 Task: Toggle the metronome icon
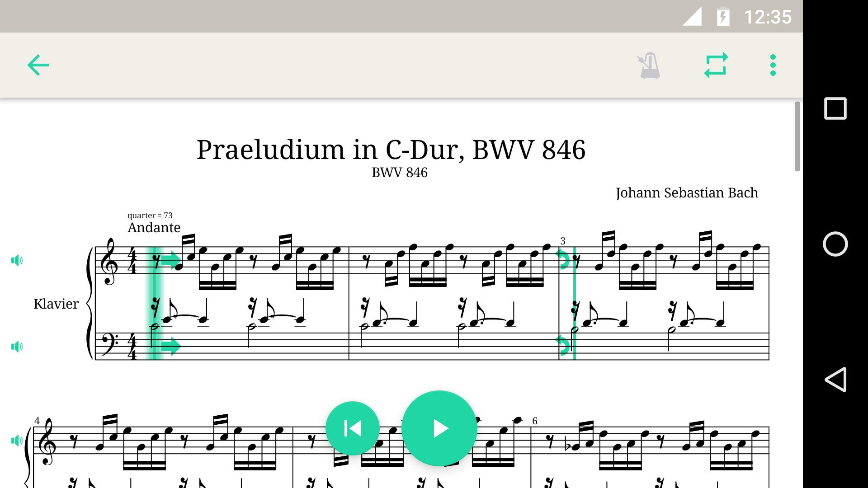click(649, 66)
